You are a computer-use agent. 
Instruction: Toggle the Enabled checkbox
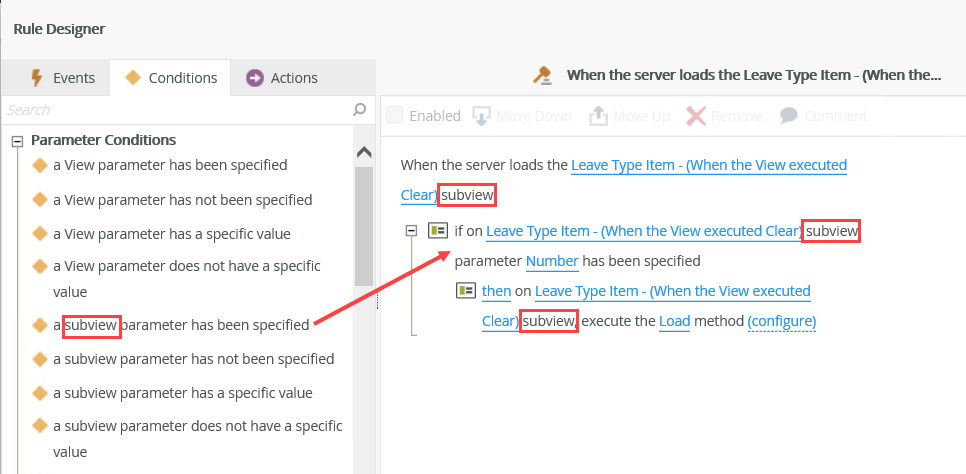[395, 116]
